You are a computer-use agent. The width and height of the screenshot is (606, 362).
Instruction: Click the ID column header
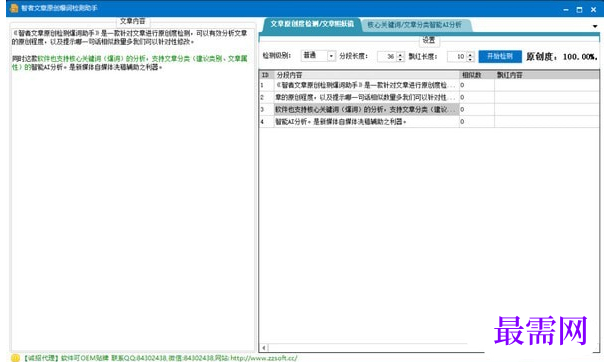(x=266, y=75)
